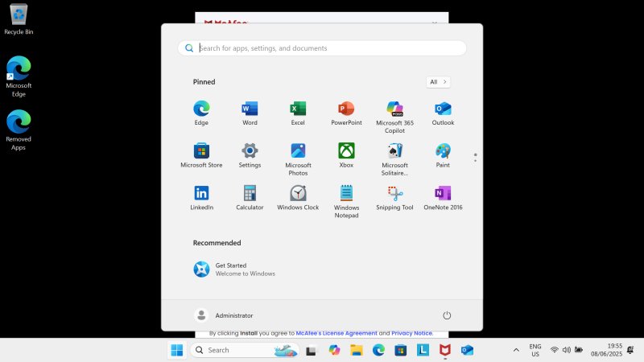Viewport: 644px width, 362px height.
Task: Open Outlook from the taskbar
Action: pos(467,350)
